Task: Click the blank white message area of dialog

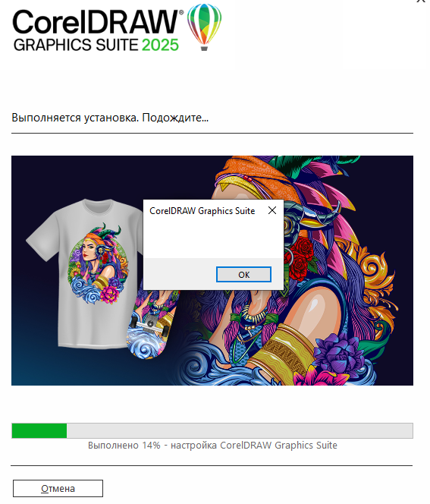Action: click(x=213, y=239)
